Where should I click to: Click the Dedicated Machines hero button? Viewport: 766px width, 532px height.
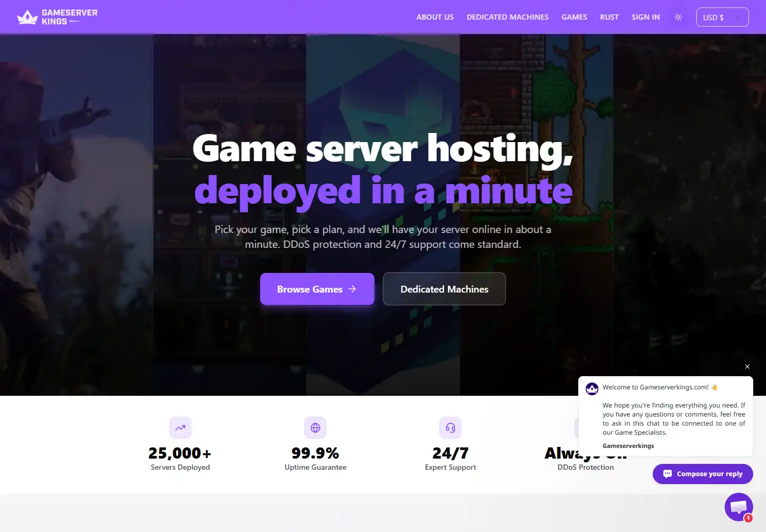coord(444,289)
